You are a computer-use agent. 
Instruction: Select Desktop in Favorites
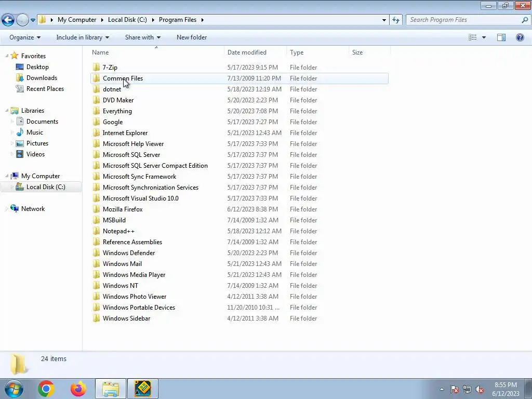[x=32, y=67]
